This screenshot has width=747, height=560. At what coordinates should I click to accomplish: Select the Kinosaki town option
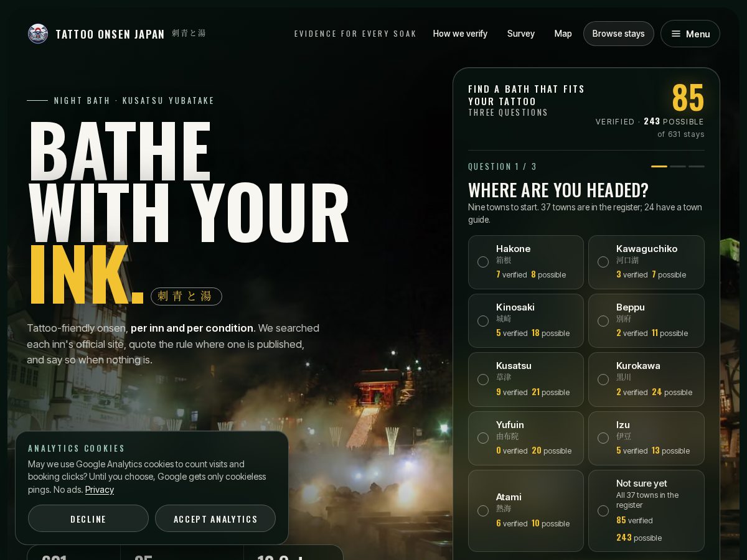click(x=526, y=320)
